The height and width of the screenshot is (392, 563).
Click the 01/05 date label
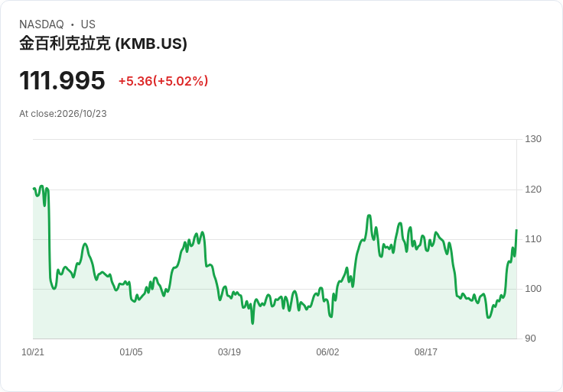131,352
